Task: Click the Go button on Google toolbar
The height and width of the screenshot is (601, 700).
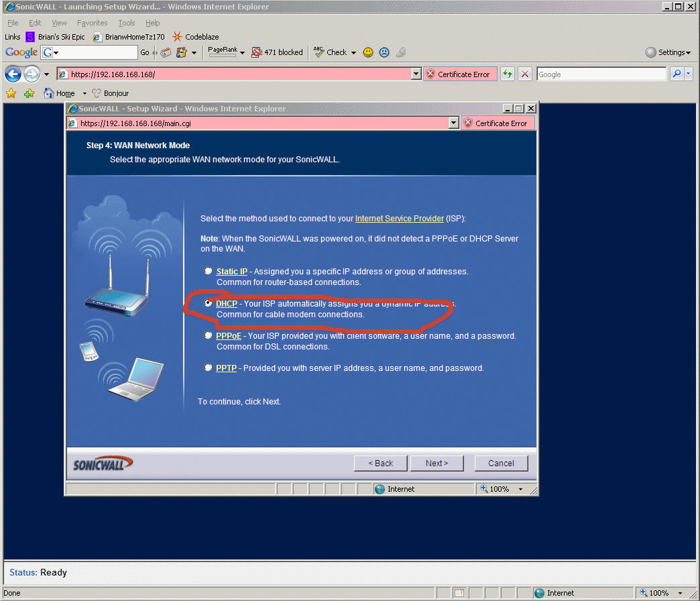Action: coord(145,52)
